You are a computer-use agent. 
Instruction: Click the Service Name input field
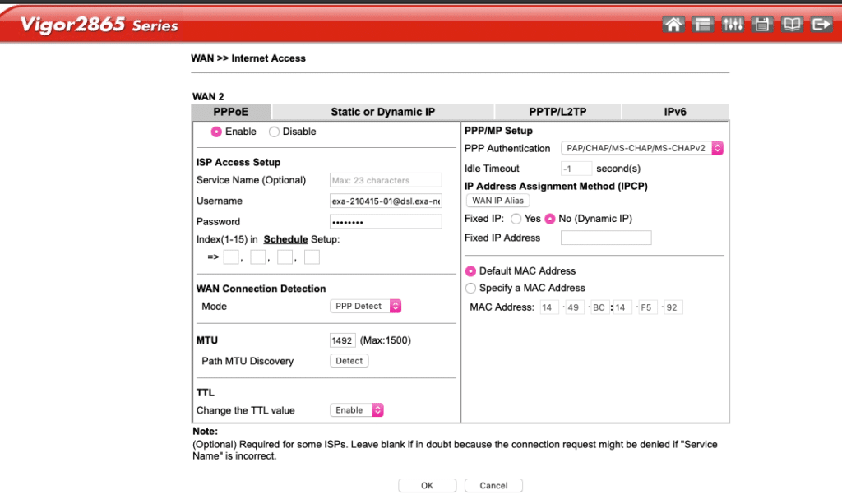coord(386,180)
